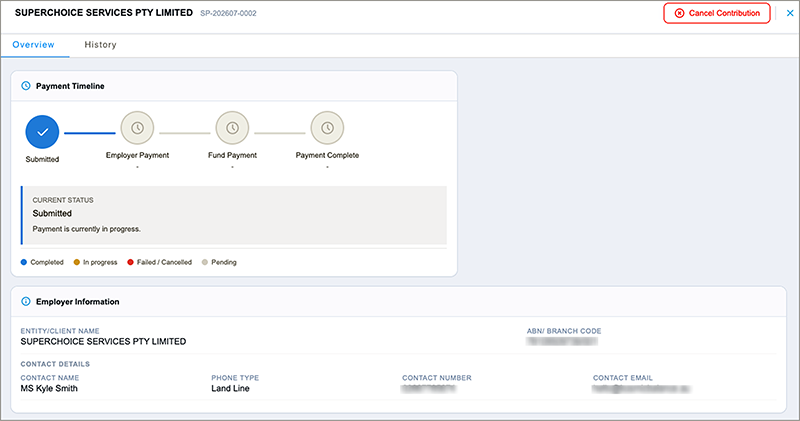Screen dimensions: 800x421
Task: Click the SP-202607-0002 reference number
Action: (x=228, y=14)
